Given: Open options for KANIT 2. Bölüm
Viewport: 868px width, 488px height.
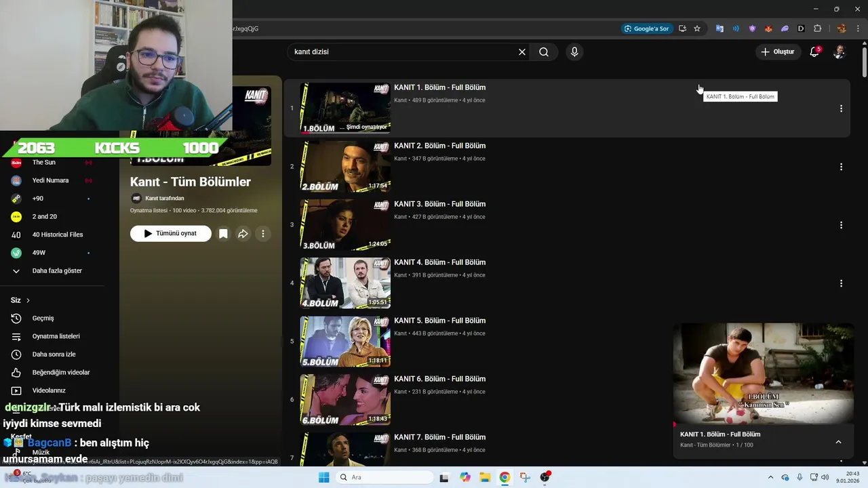Looking at the screenshot, I should 841,167.
